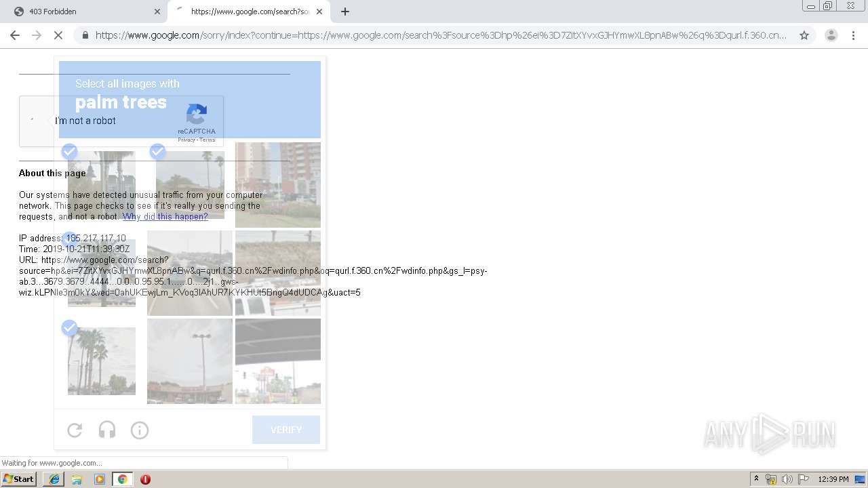Open the red security taskbar icon
Image resolution: width=868 pixels, height=488 pixels.
click(145, 479)
